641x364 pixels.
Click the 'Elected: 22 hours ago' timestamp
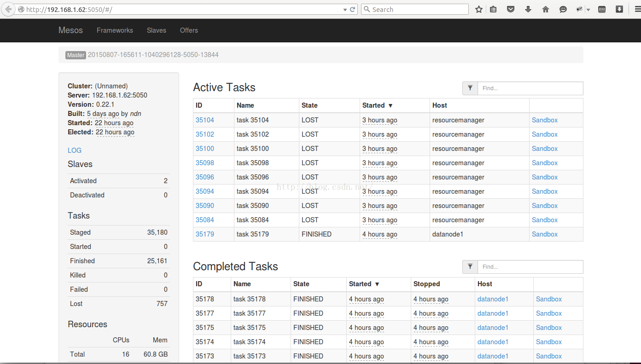115,132
